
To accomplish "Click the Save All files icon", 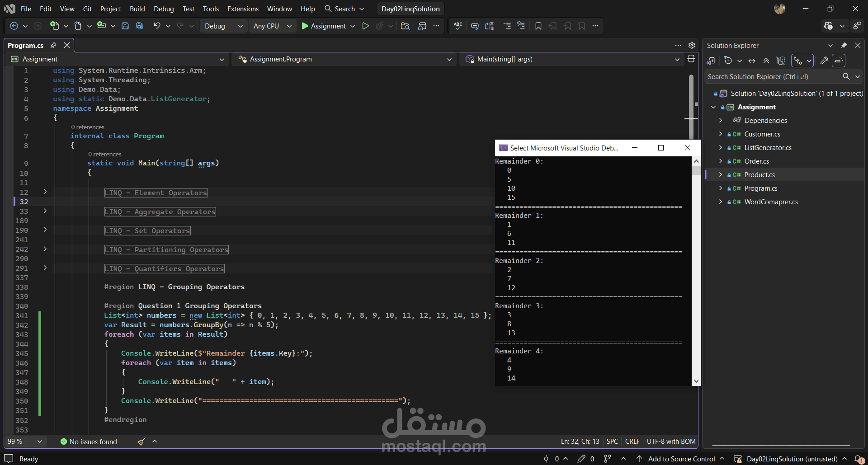I will click(x=139, y=26).
